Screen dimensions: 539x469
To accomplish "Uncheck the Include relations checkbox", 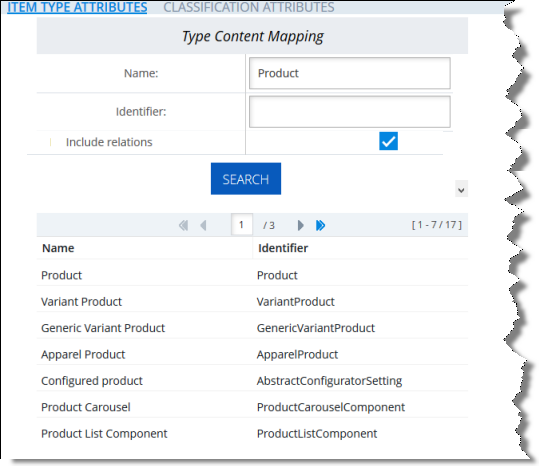I will [388, 141].
